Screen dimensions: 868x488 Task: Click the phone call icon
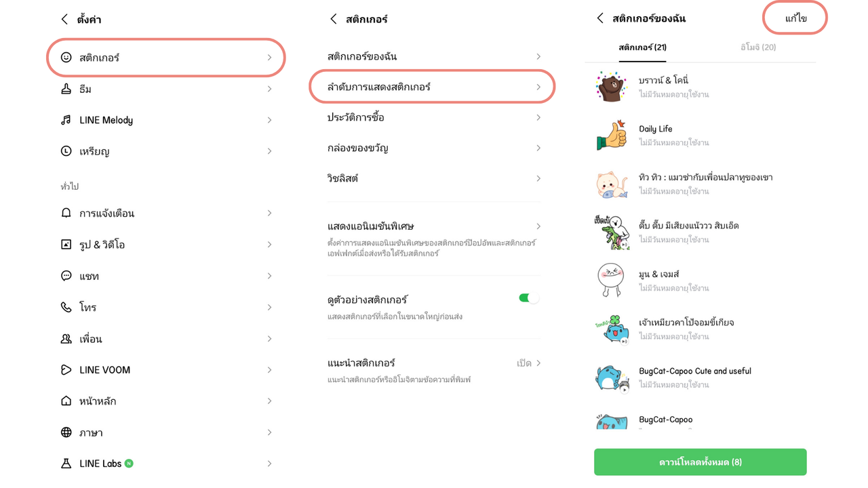66,307
